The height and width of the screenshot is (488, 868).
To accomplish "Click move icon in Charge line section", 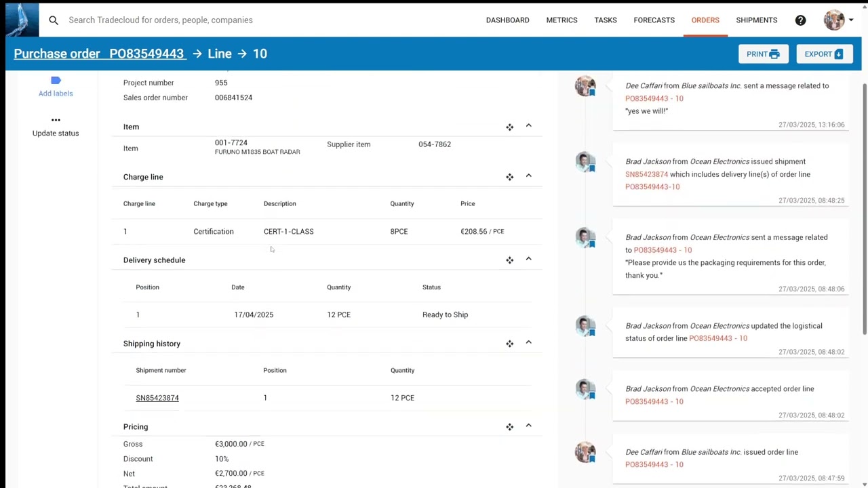I will pyautogui.click(x=509, y=178).
